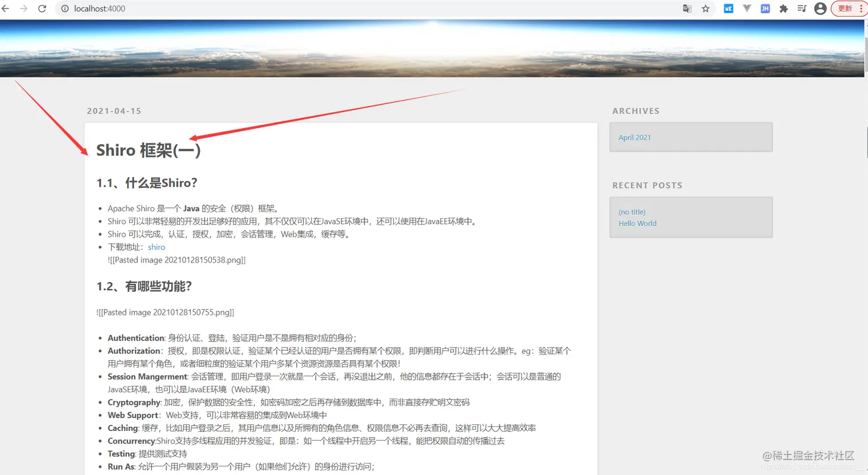868x475 pixels.
Task: Open the Hello World recent post
Action: point(637,223)
